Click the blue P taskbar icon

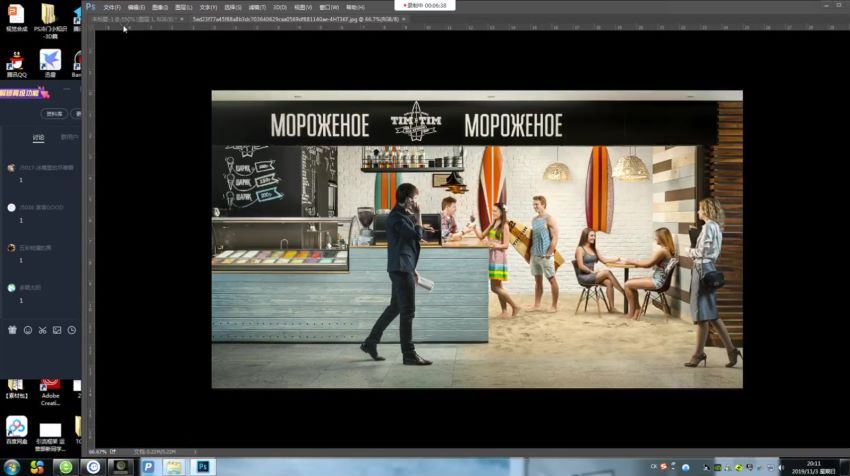click(x=148, y=467)
